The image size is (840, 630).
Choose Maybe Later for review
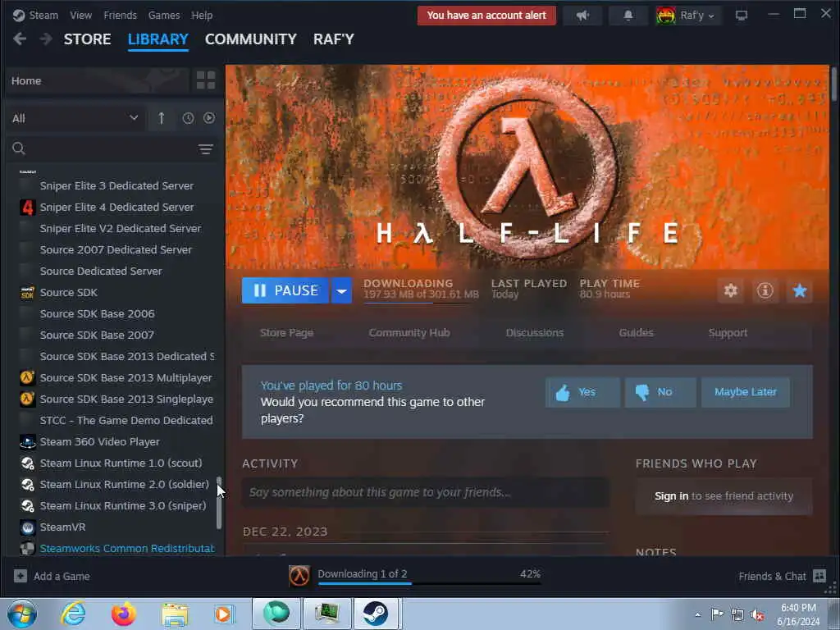(745, 392)
